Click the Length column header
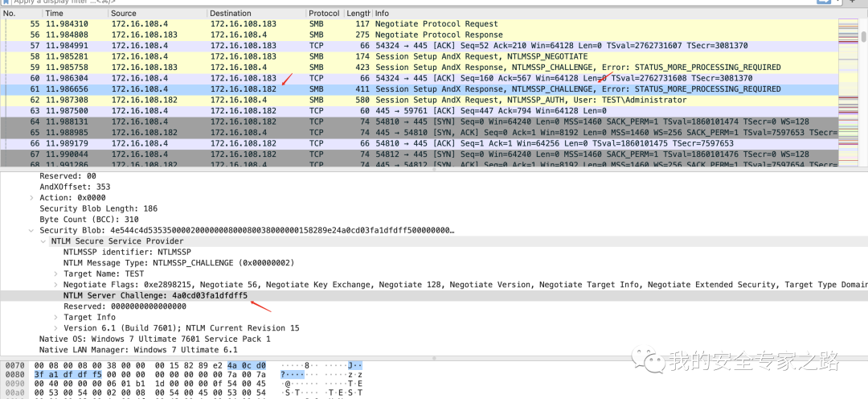Image resolution: width=868 pixels, height=399 pixels. 358,13
